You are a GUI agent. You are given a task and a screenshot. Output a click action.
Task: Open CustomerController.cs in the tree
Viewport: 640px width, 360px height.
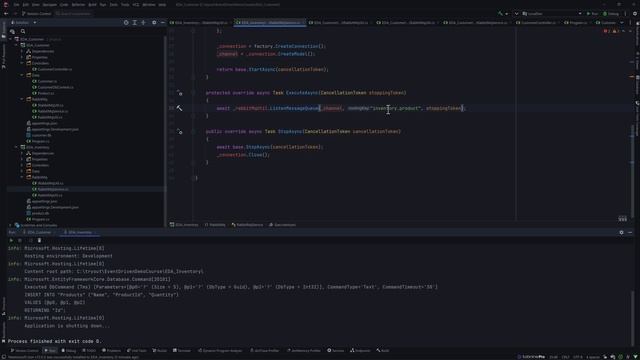(52, 69)
